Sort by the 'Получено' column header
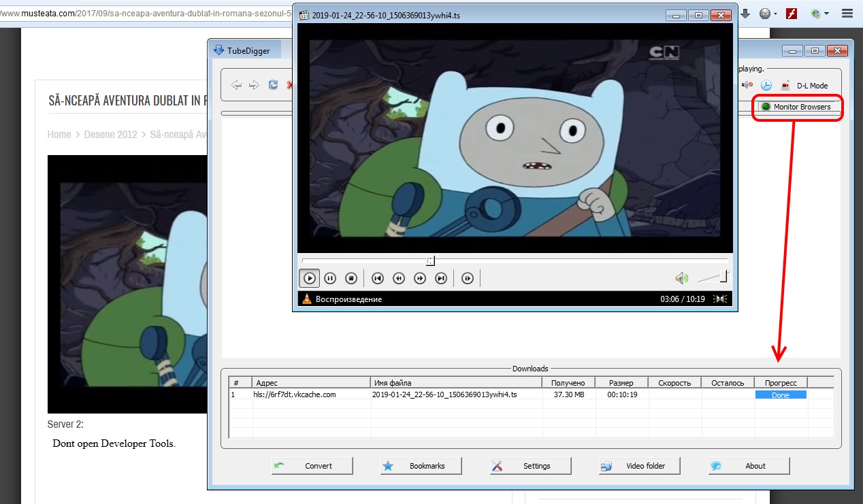The image size is (863, 504). click(x=568, y=383)
